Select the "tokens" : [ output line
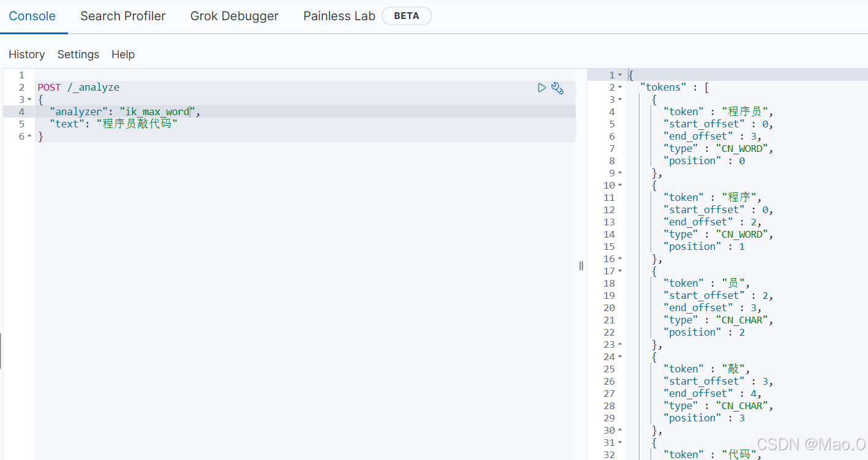Image resolution: width=868 pixels, height=460 pixels. click(x=674, y=87)
